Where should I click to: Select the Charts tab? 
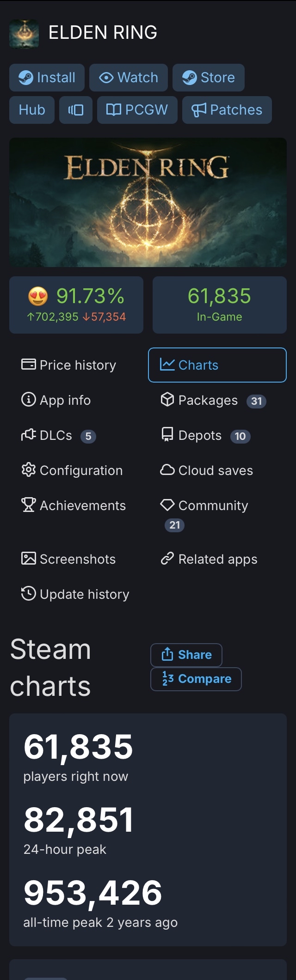[217, 365]
